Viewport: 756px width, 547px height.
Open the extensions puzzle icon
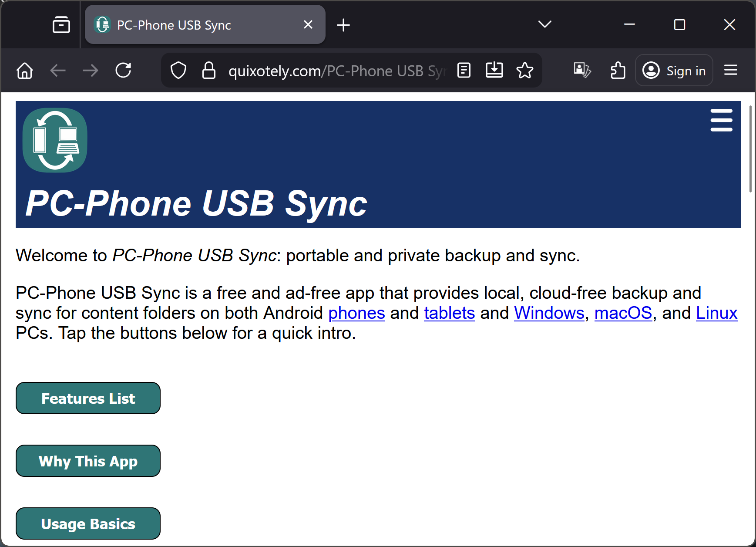click(x=618, y=71)
